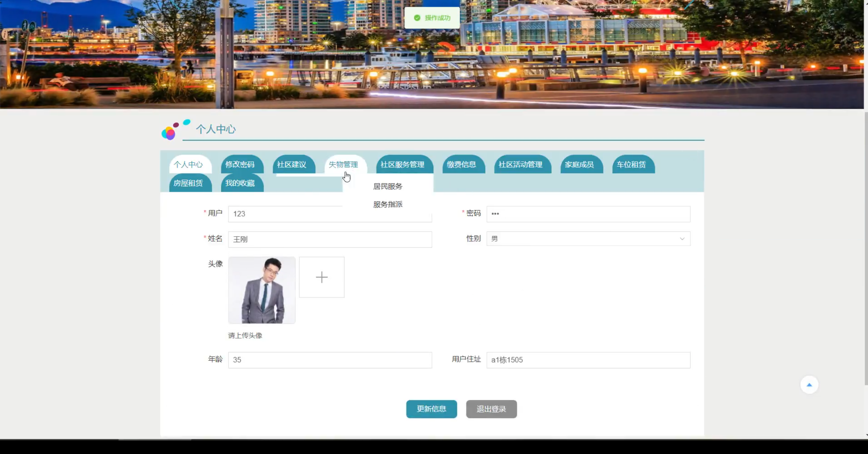Click the 更新信息 button
This screenshot has height=454, width=868.
tap(431, 409)
